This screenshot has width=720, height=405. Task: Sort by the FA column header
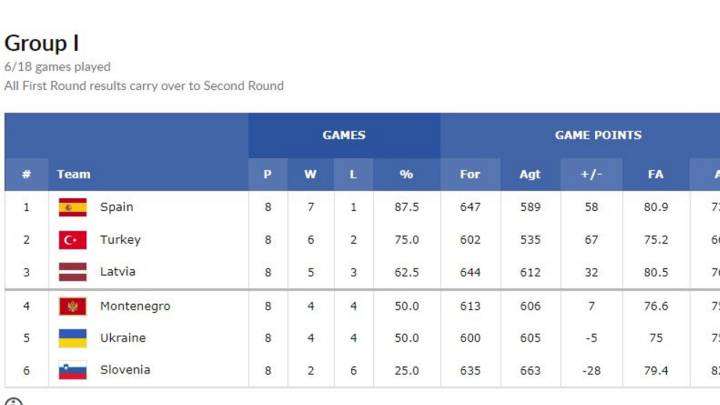[656, 174]
